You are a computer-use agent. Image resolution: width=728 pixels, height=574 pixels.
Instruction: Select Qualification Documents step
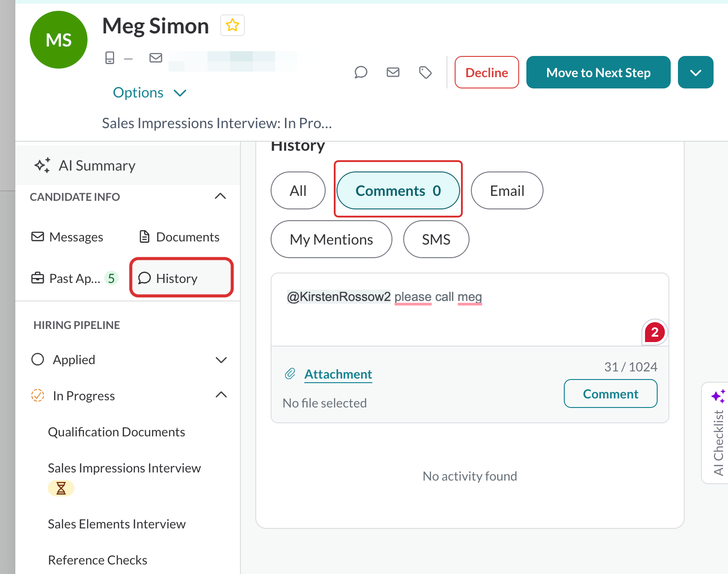point(116,432)
